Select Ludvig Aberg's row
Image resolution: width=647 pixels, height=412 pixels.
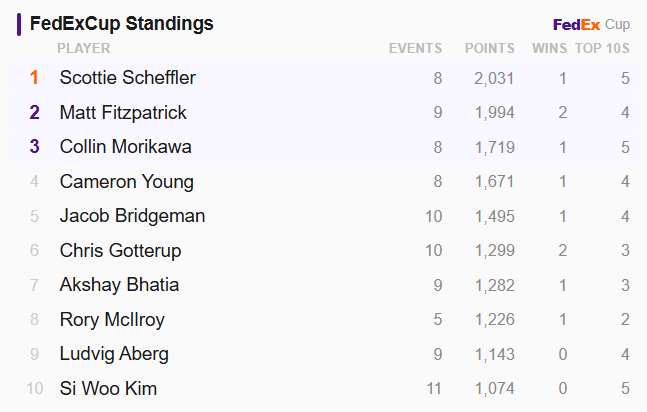pos(324,354)
